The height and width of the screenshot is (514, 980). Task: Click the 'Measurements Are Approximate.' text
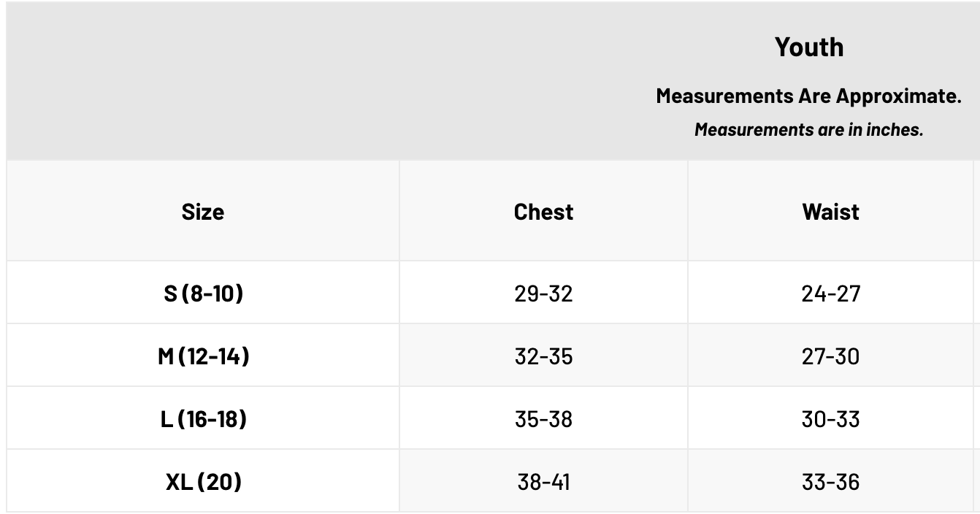(808, 96)
